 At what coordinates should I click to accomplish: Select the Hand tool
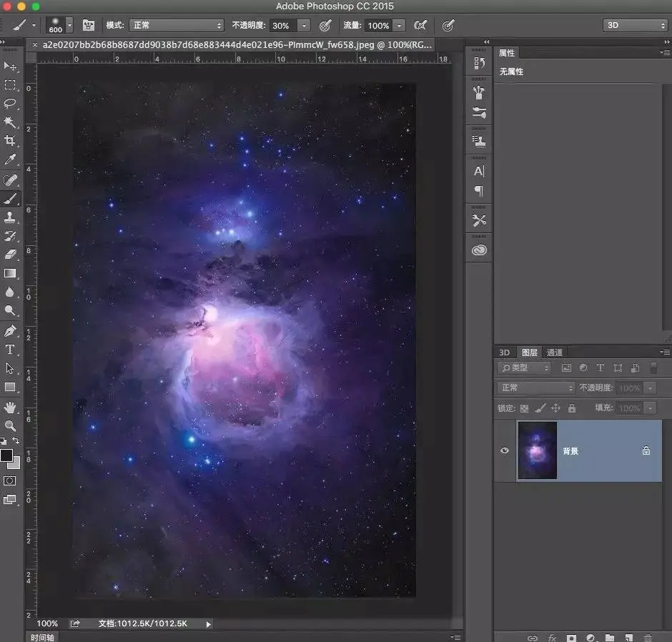10,407
